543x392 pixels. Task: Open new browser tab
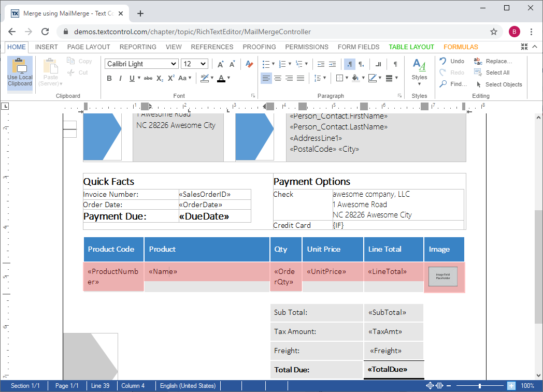pos(140,13)
